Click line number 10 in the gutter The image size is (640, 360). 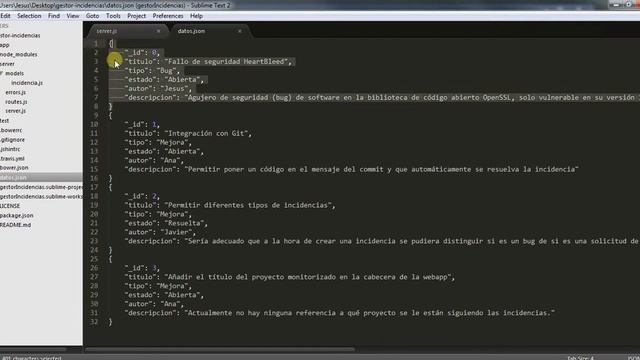tap(94, 124)
